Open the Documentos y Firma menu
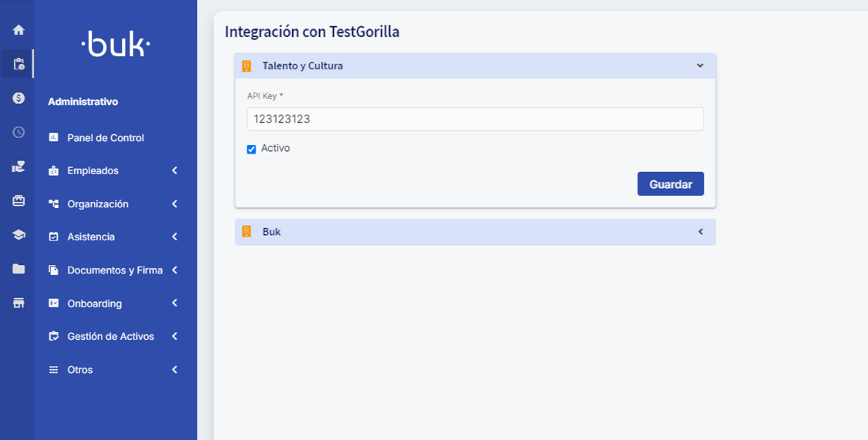868x440 pixels. point(114,270)
